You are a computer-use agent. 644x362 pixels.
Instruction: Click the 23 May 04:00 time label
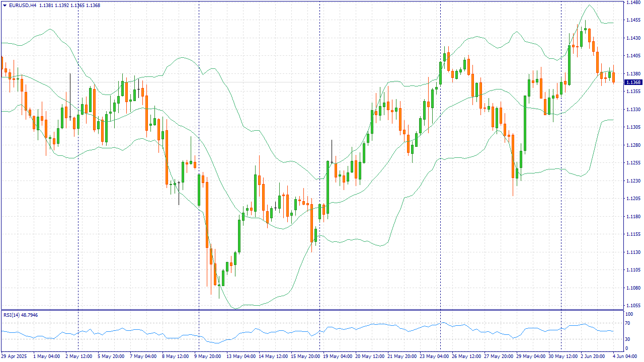coord(434,356)
